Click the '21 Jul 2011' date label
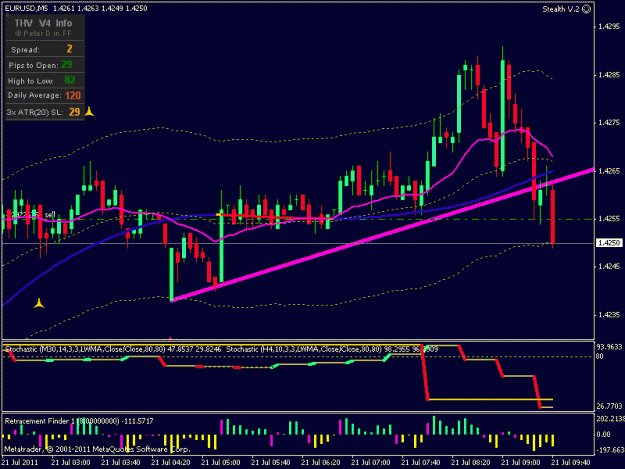This screenshot has width=625, height=469. tap(20, 463)
